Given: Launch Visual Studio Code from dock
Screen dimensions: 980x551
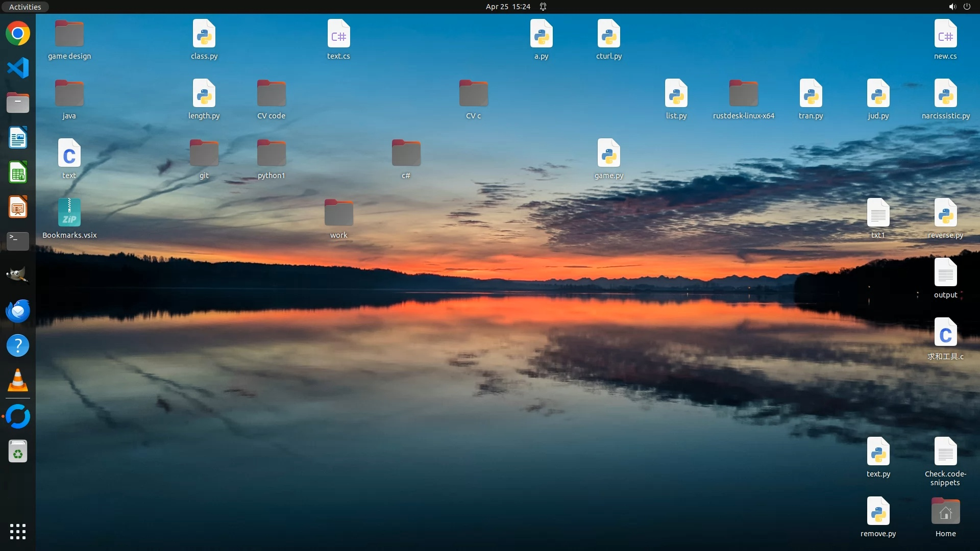Looking at the screenshot, I should coord(18,68).
